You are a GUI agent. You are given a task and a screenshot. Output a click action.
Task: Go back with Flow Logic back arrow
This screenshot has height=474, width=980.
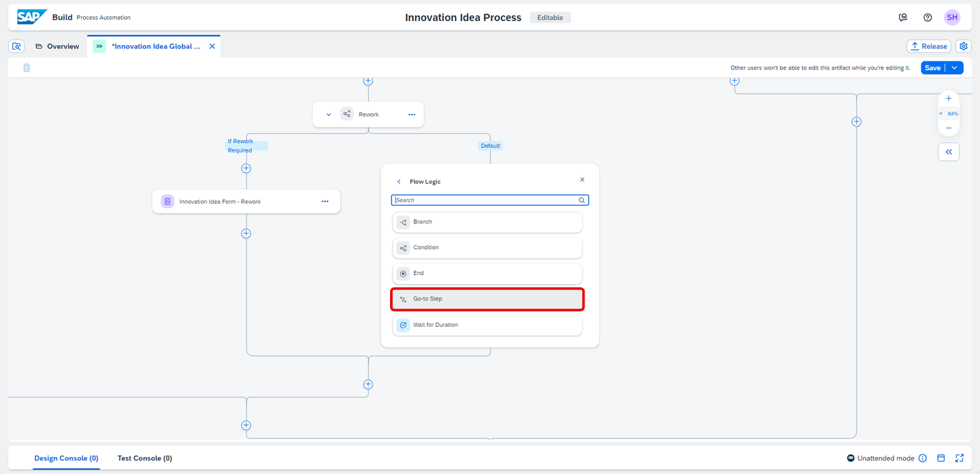click(399, 182)
